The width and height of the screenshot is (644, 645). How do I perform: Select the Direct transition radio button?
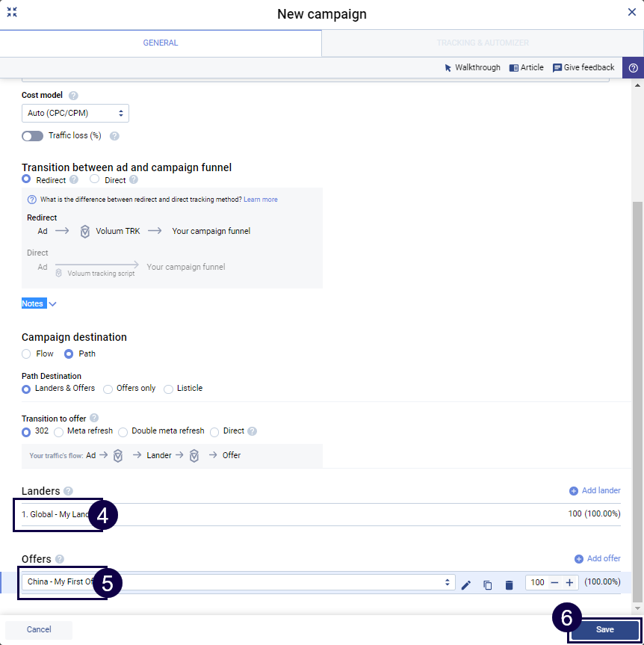pyautogui.click(x=95, y=179)
